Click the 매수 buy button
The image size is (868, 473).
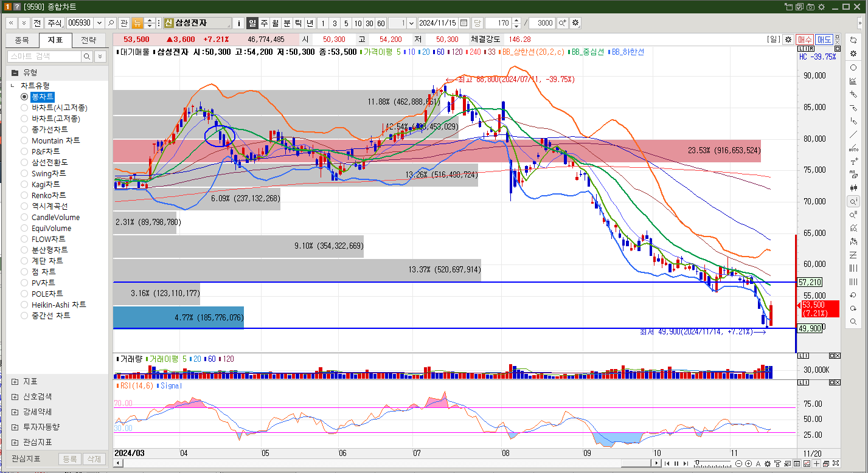point(805,40)
